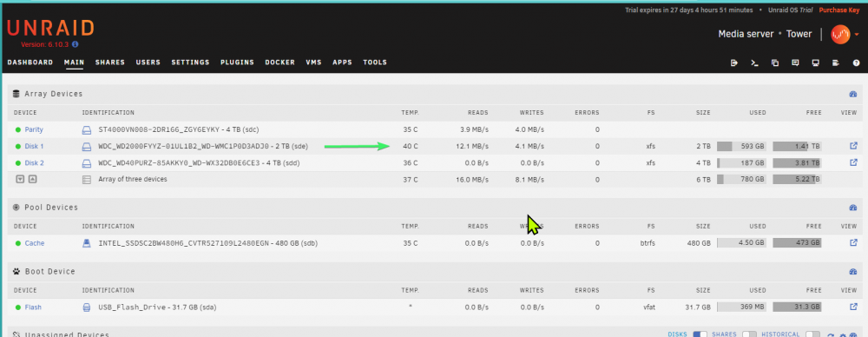This screenshot has height=337, width=868.
Task: Open the View icon for Flash
Action: click(x=853, y=307)
